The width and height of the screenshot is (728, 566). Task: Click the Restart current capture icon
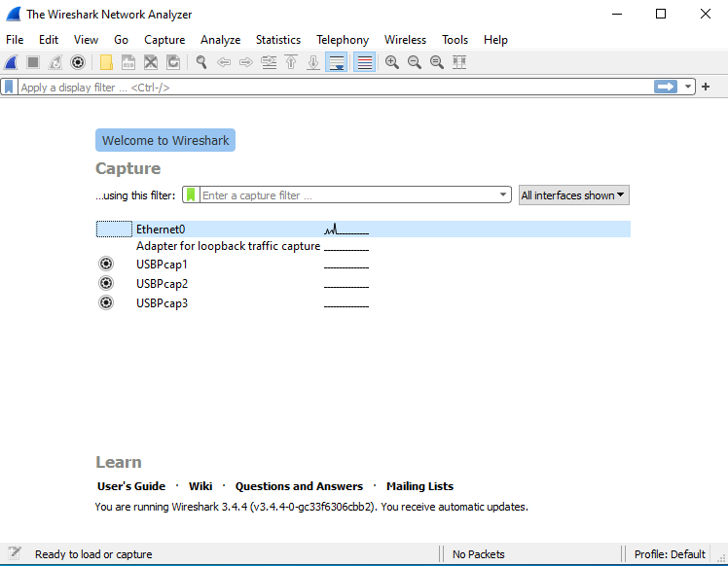click(x=55, y=62)
